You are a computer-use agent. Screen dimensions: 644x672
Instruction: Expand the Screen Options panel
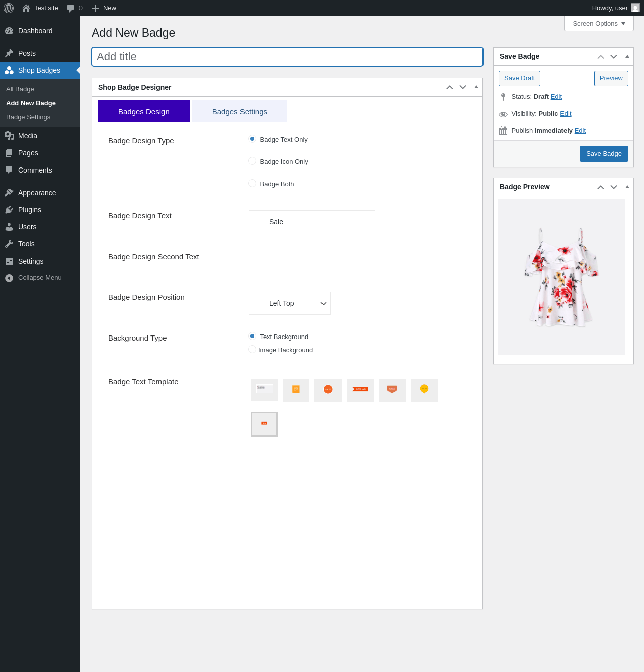pos(598,24)
